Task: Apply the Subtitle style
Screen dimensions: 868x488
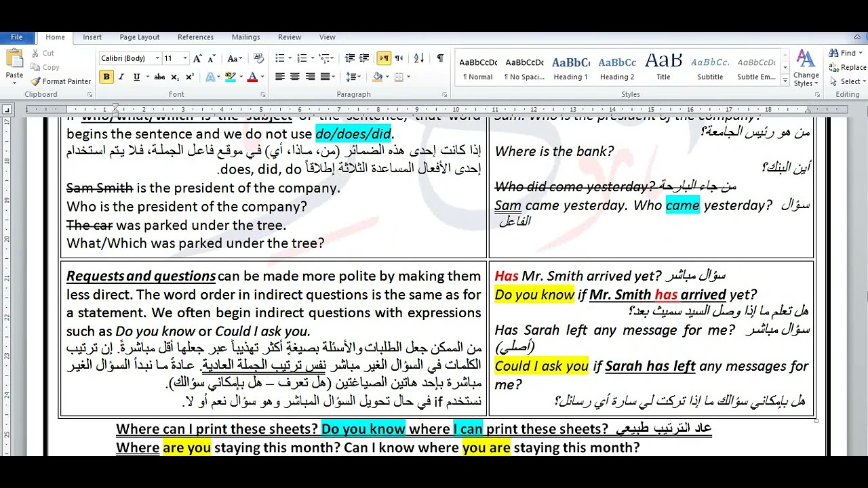Action: coord(710,68)
